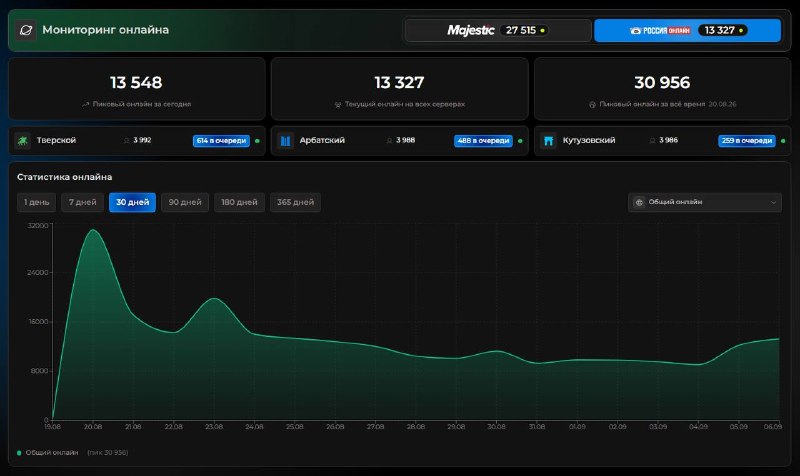Switch to Россия Онлайн 13 327 tab
The image size is (800, 476).
point(687,30)
